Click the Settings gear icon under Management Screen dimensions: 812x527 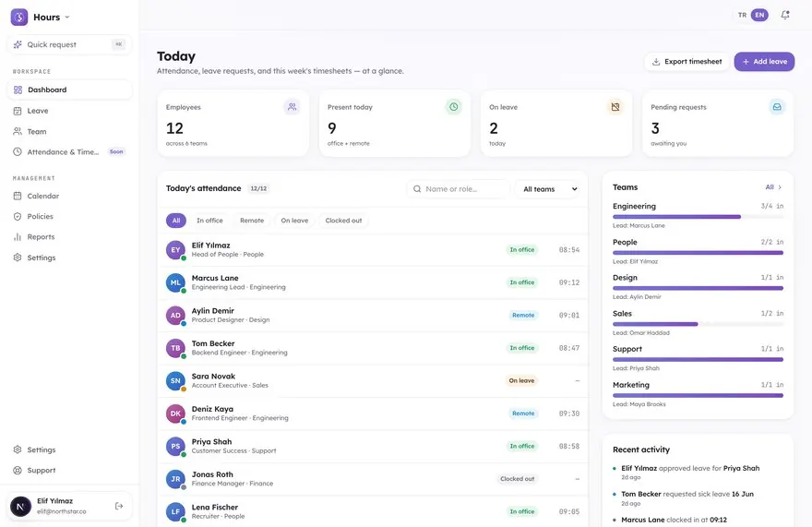[x=18, y=258]
